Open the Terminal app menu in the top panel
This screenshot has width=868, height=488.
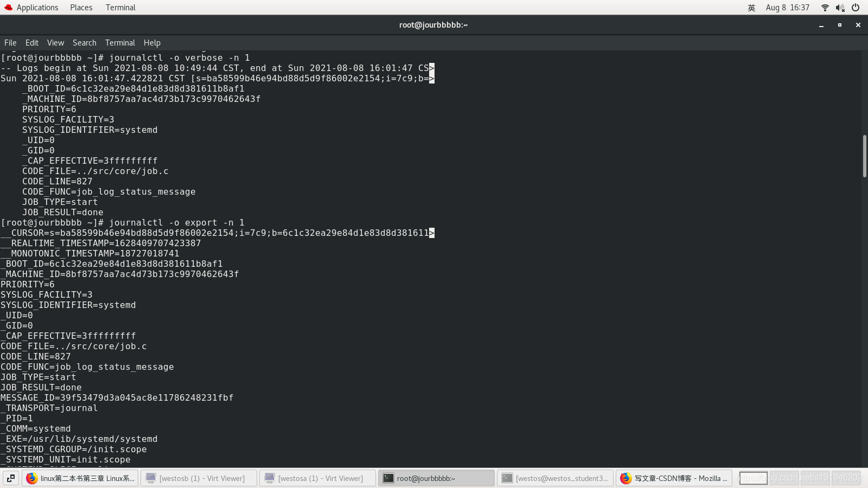120,8
